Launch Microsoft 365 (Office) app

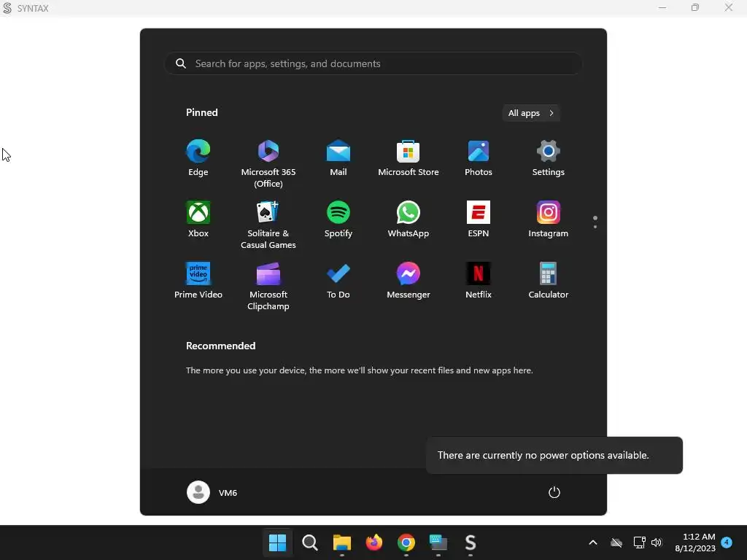[268, 164]
